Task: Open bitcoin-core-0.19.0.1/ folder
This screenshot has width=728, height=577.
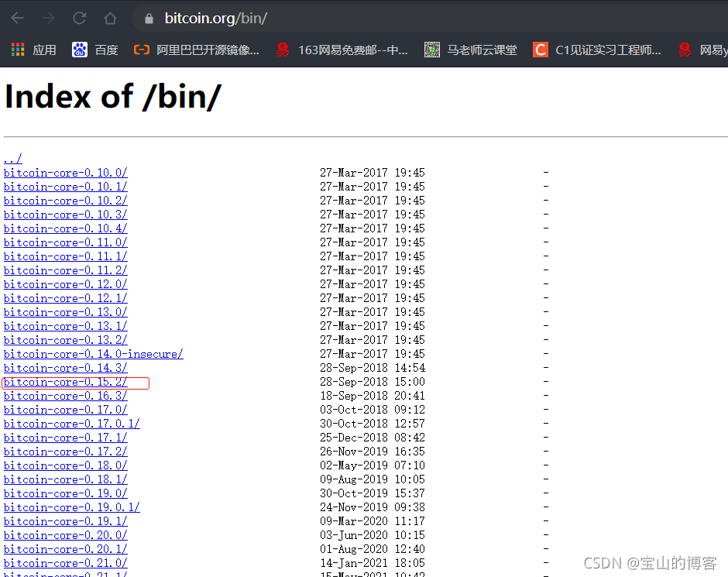Action: click(x=71, y=507)
